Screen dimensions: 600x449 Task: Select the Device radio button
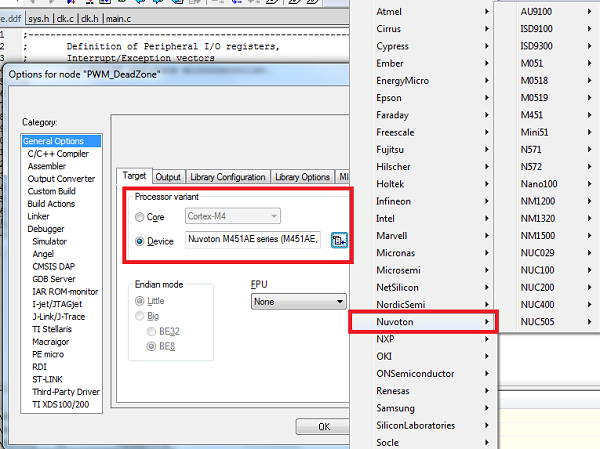coord(140,241)
